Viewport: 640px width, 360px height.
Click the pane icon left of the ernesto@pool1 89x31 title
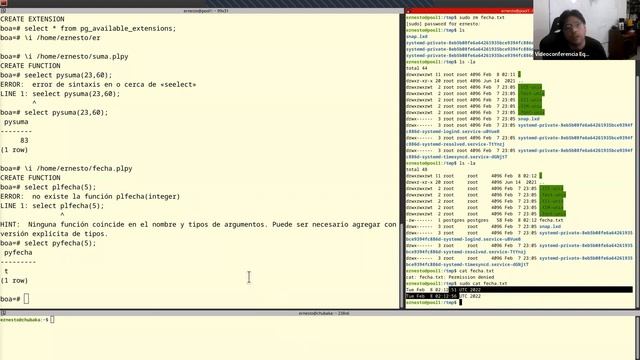coord(3,11)
